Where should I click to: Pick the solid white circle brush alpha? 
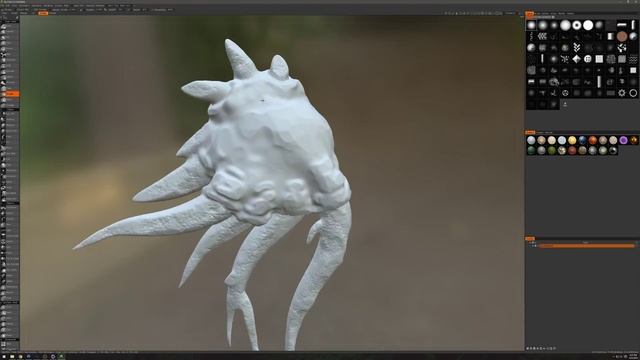click(588, 25)
